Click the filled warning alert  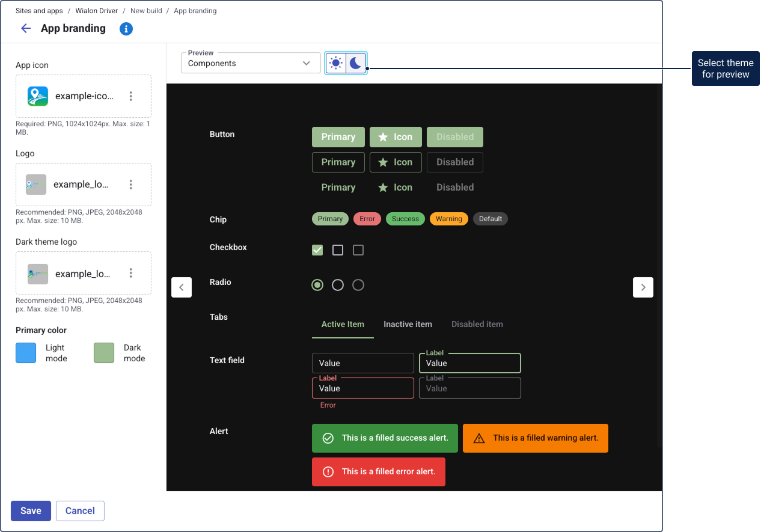coord(536,438)
